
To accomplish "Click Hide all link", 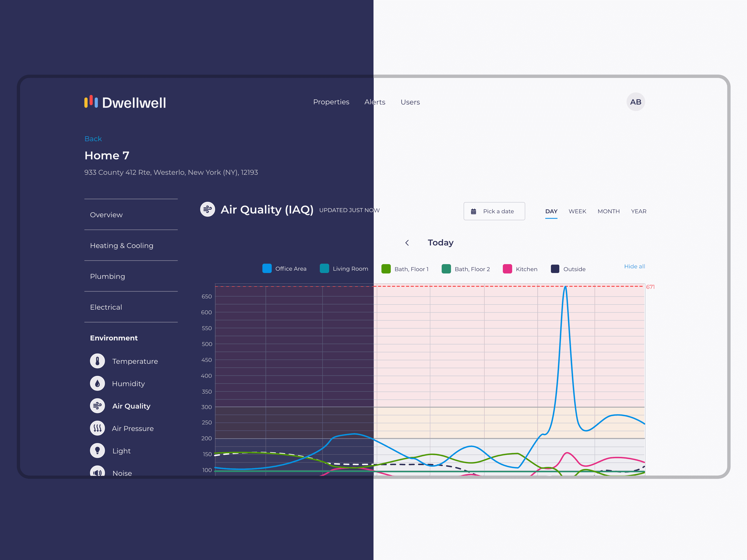I will [634, 266].
